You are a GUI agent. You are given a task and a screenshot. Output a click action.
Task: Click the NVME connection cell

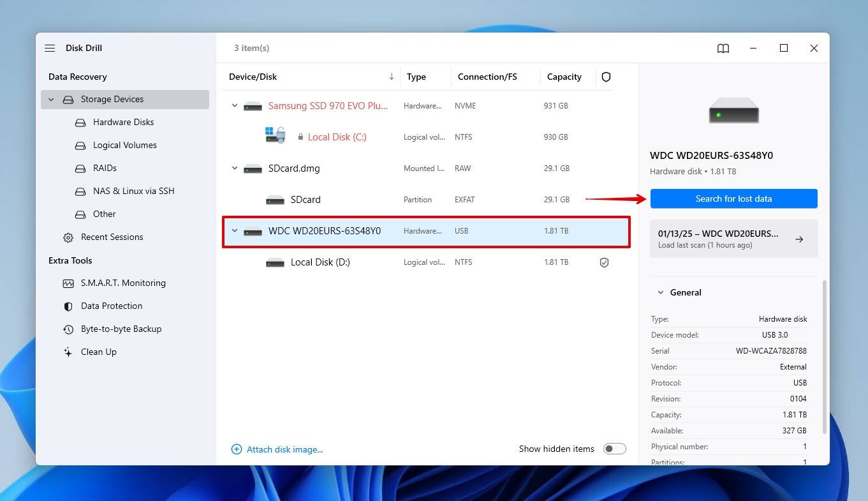(x=465, y=106)
